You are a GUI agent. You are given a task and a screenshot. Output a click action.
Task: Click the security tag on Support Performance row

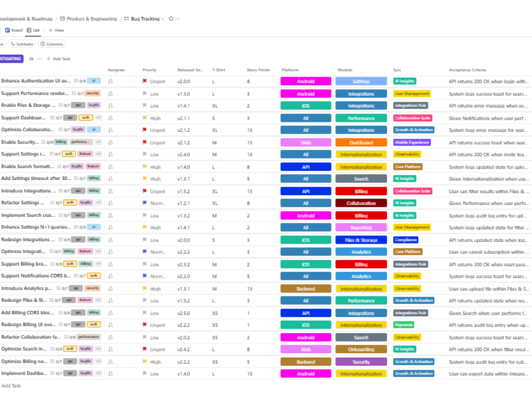(x=93, y=93)
